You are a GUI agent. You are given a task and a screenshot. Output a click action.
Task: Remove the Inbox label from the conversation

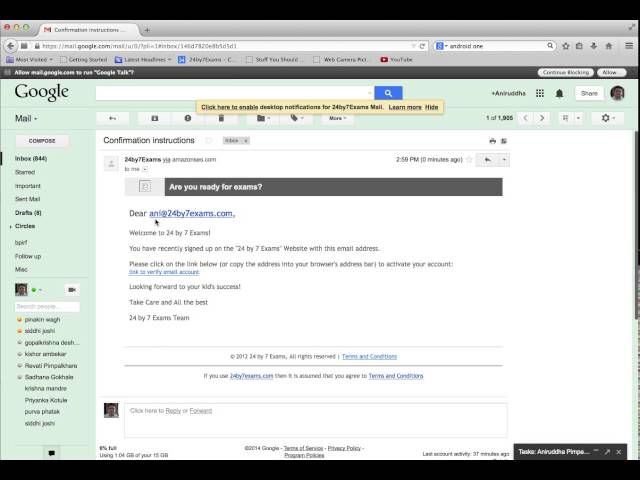(246, 140)
